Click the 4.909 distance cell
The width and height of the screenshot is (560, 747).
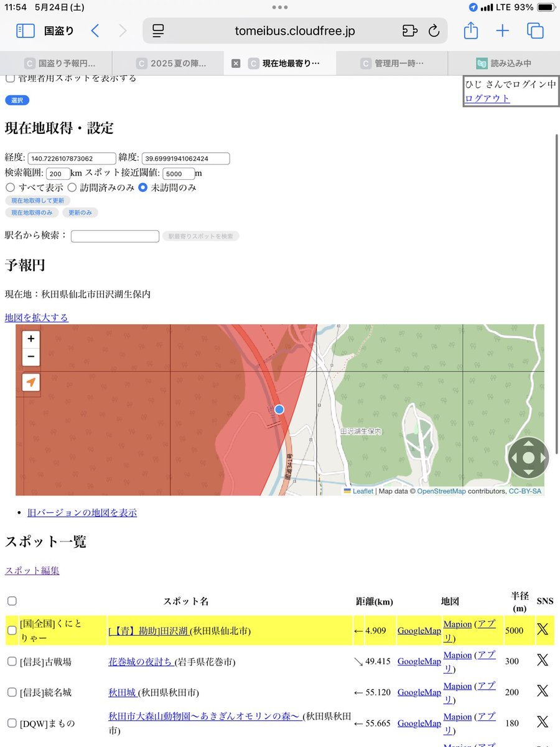tap(375, 630)
